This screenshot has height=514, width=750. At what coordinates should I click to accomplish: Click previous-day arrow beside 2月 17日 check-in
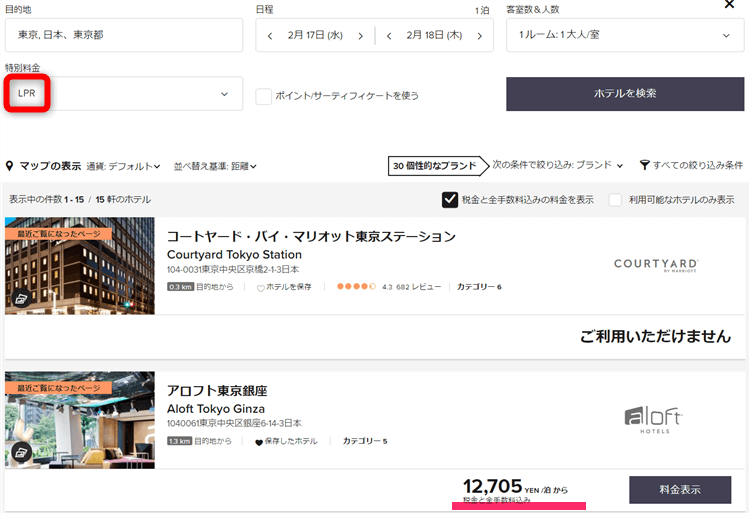pyautogui.click(x=269, y=35)
